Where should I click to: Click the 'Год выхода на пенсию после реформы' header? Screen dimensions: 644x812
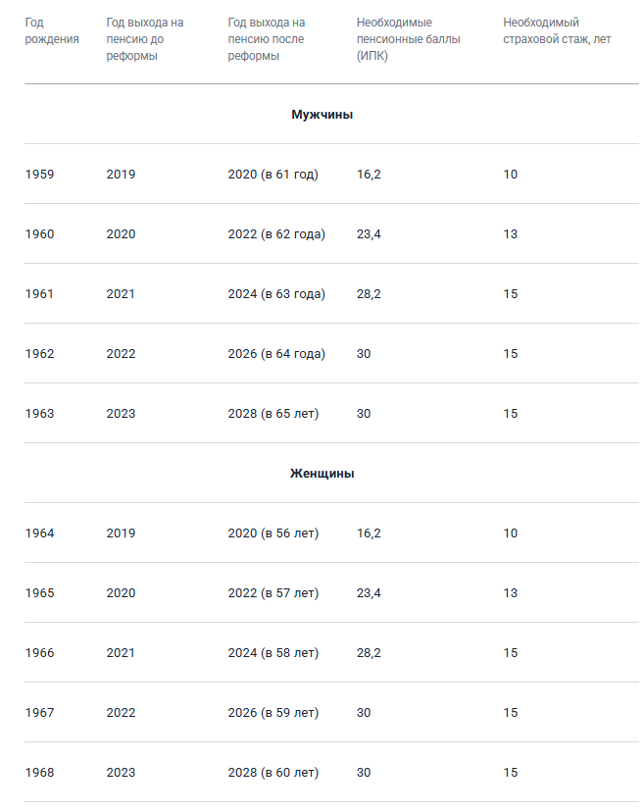coord(267,38)
